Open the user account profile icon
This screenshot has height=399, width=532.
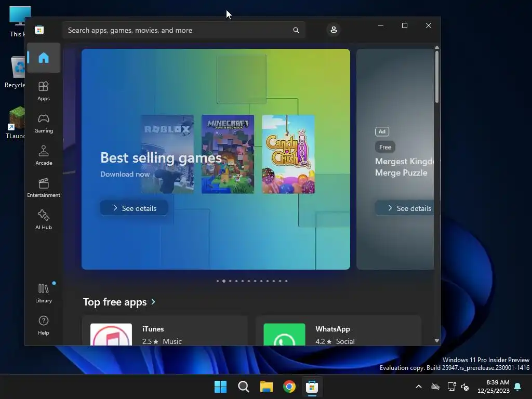334,30
